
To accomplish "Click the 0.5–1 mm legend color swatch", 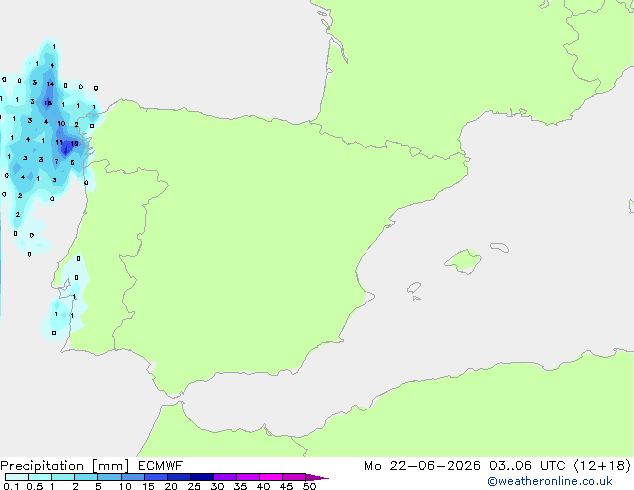I will pyautogui.click(x=40, y=477).
